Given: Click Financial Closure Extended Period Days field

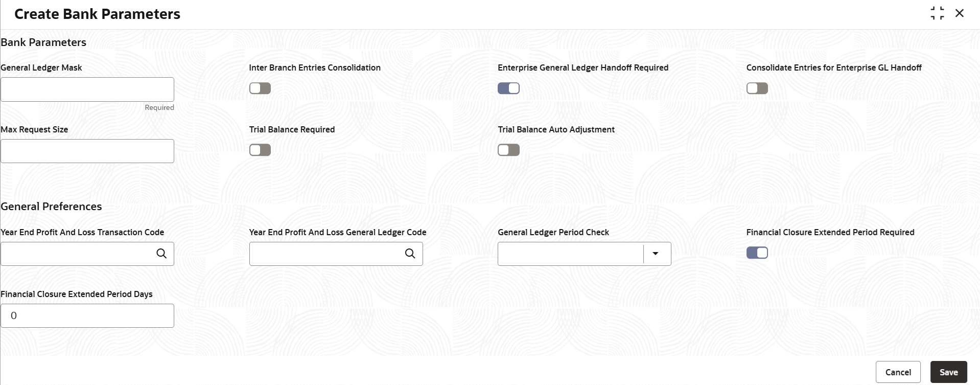Looking at the screenshot, I should (87, 315).
